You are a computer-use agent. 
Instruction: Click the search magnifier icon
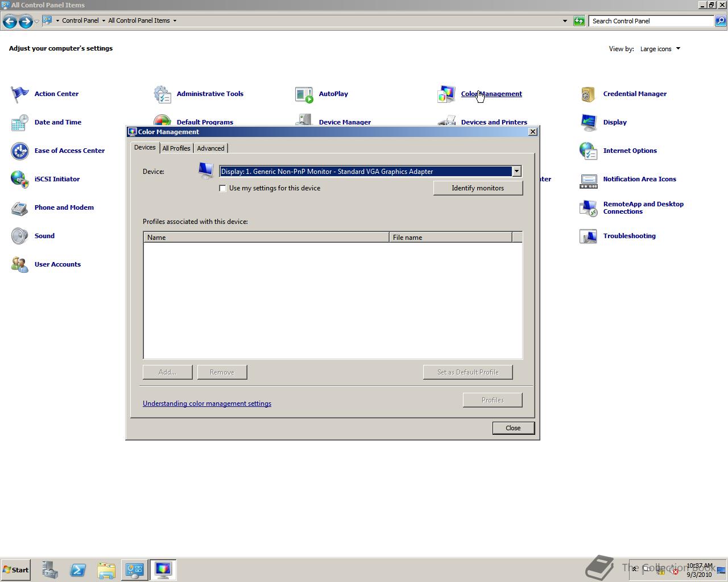721,21
